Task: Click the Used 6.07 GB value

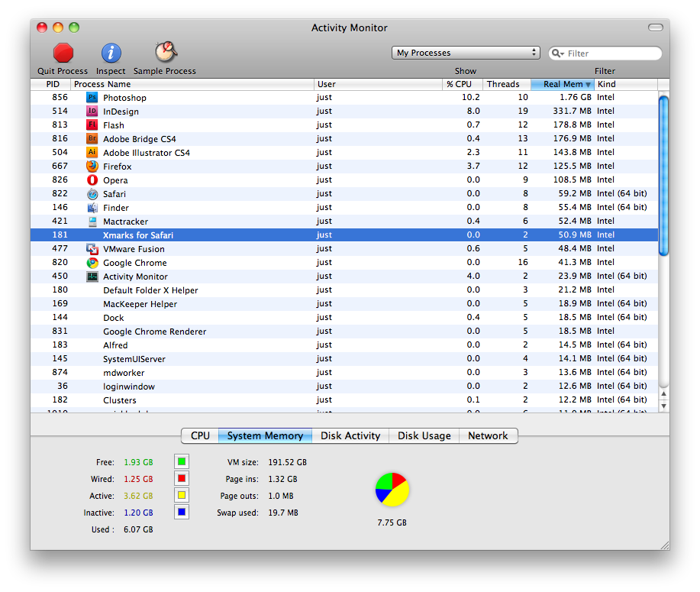Action: (x=138, y=529)
